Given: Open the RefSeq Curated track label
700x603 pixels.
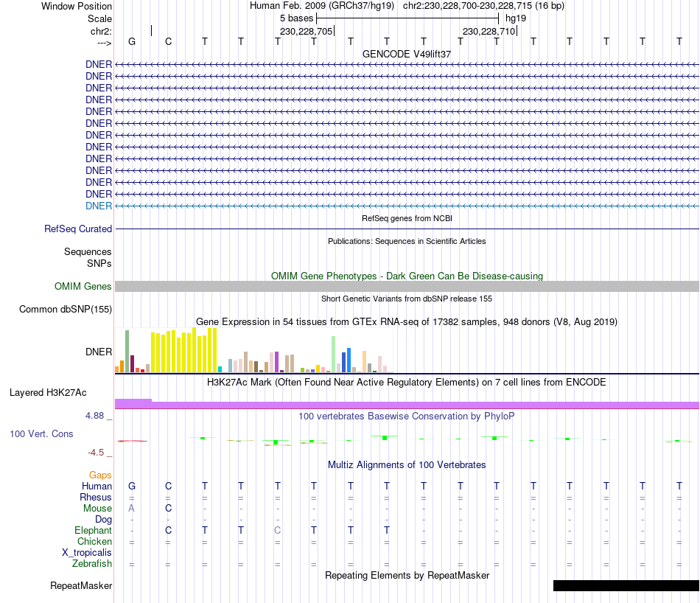Looking at the screenshot, I should (x=78, y=229).
